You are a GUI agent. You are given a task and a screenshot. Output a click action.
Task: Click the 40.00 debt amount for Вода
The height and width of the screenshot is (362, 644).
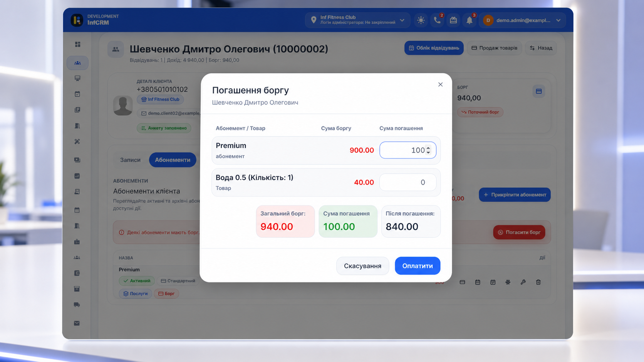click(x=364, y=182)
